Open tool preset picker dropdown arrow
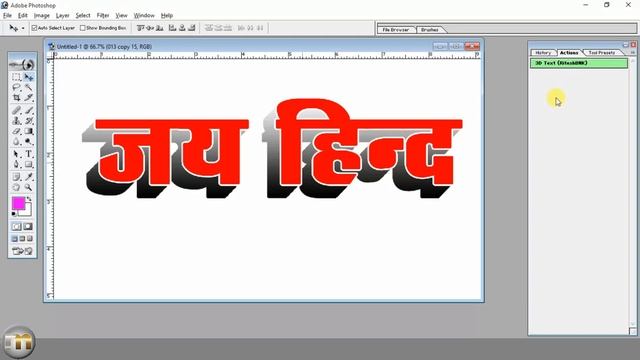The height and width of the screenshot is (360, 640). coord(23,28)
